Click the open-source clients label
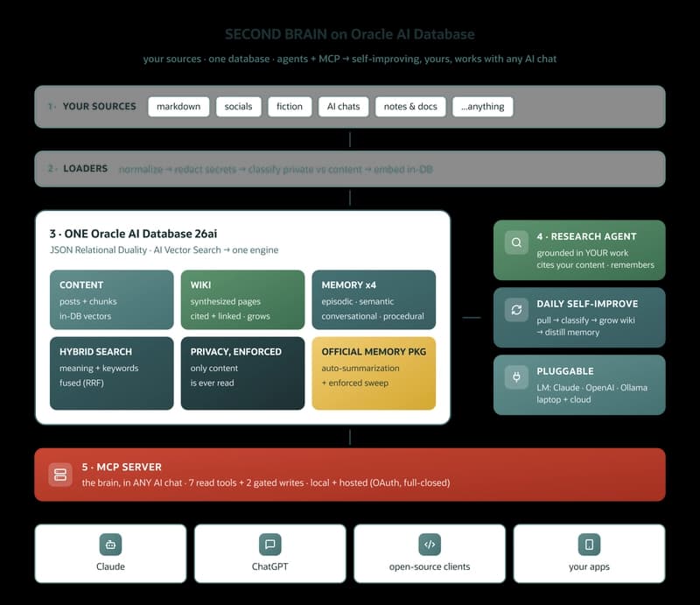This screenshot has height=605, width=700. point(430,566)
